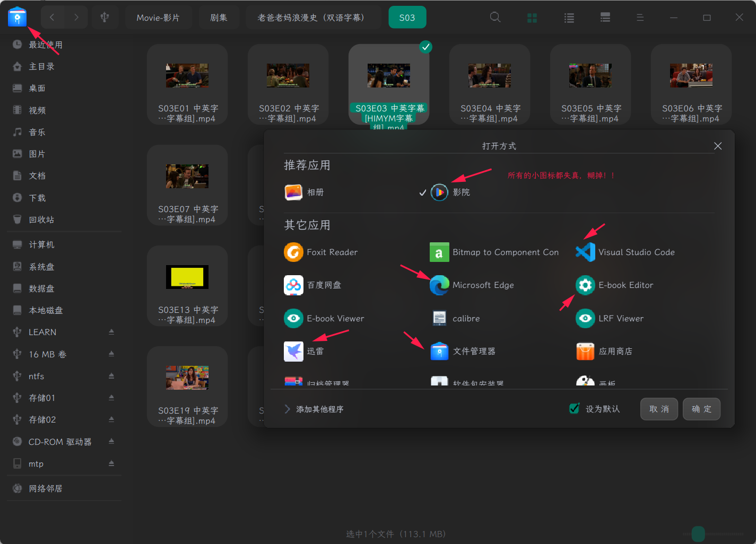Enable the 设为默认 checkbox

[575, 408]
